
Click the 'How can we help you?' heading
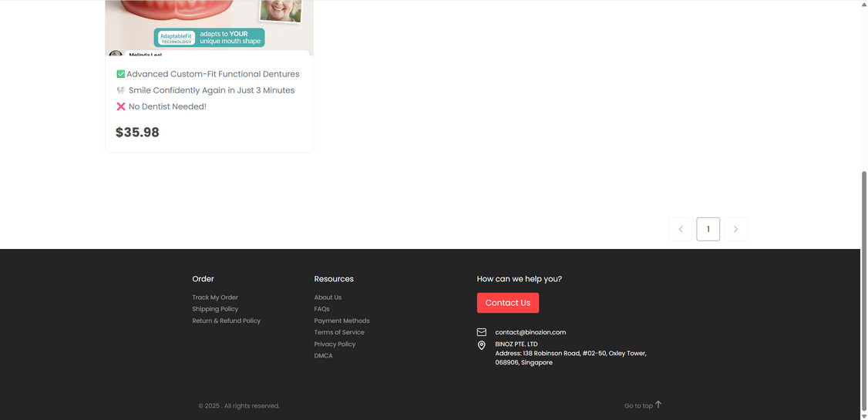(x=520, y=279)
